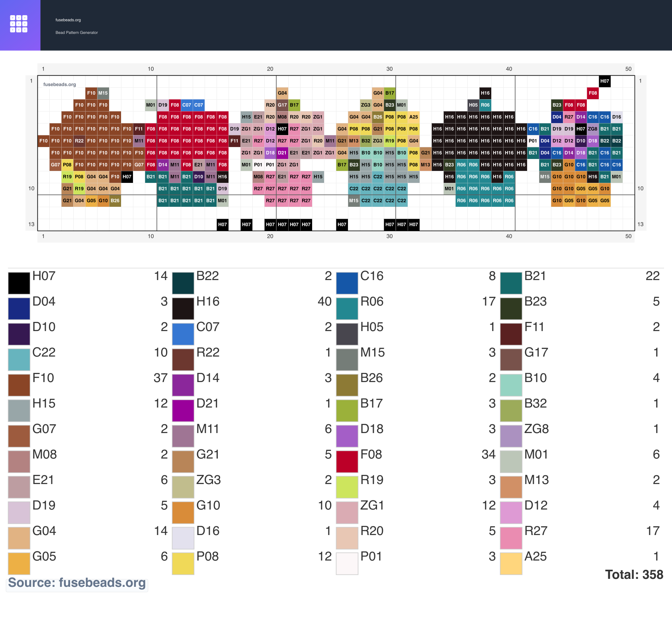The height and width of the screenshot is (641, 672).
Task: Select the D18 violet legend swatch
Action: point(347,436)
